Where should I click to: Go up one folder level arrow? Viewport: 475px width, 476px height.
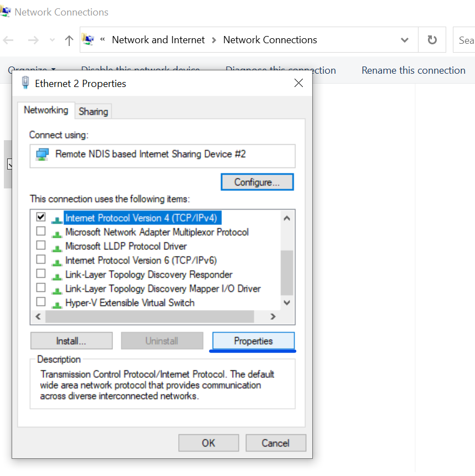[x=69, y=40]
